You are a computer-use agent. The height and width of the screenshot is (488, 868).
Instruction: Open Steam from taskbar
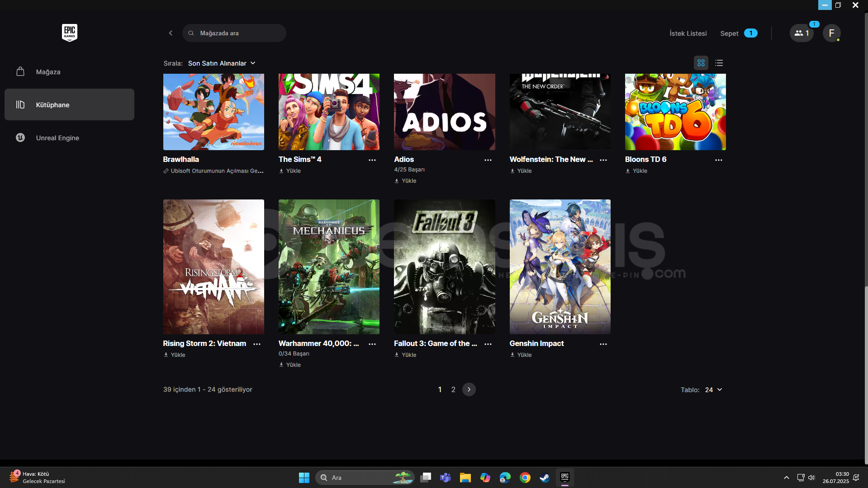click(545, 478)
